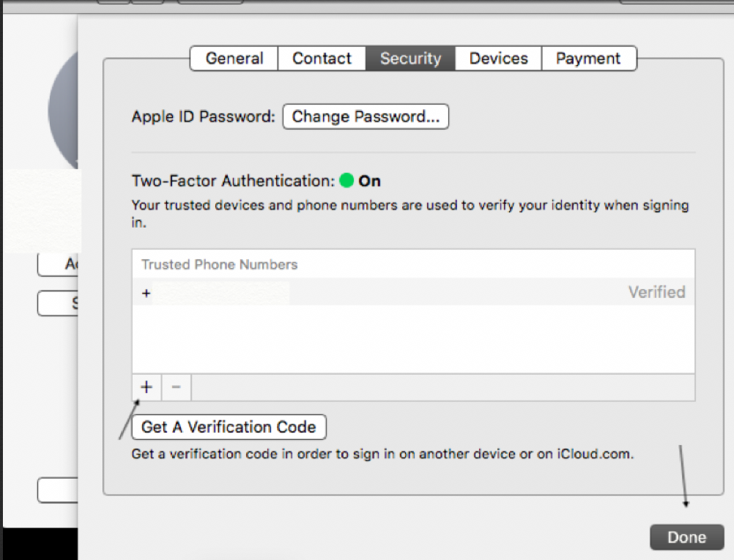Click the Done button
This screenshot has width=734, height=560.
click(686, 537)
